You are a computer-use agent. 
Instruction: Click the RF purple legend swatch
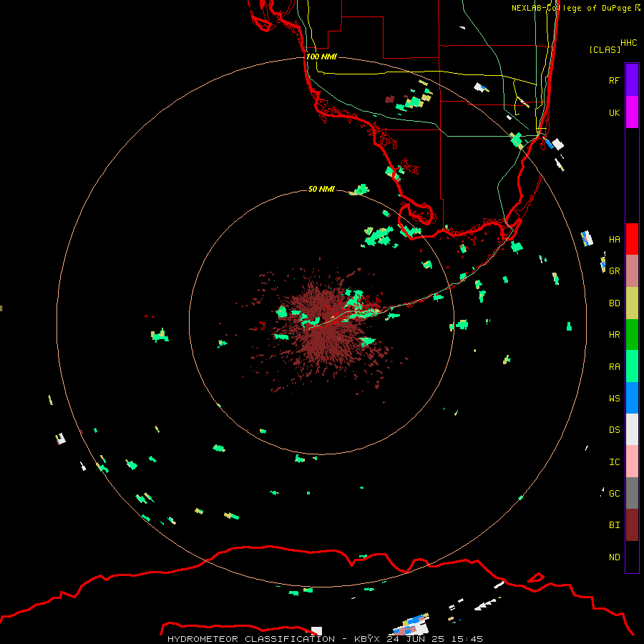(x=632, y=80)
